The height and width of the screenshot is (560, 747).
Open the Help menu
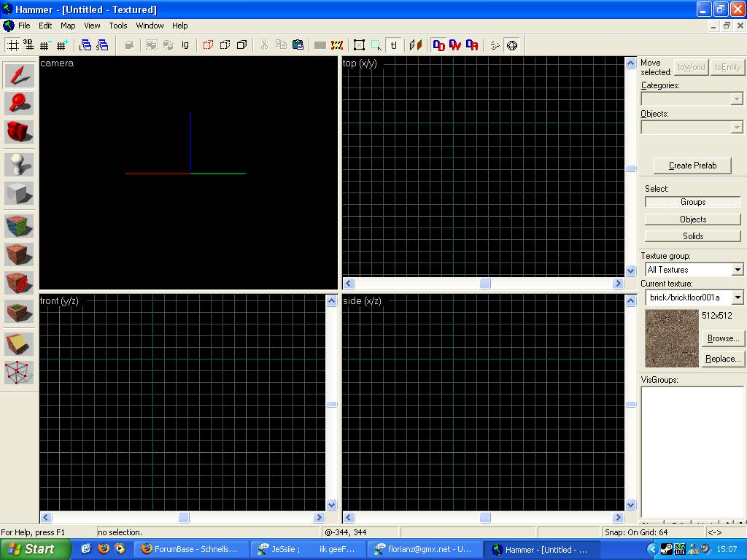pyautogui.click(x=179, y=26)
